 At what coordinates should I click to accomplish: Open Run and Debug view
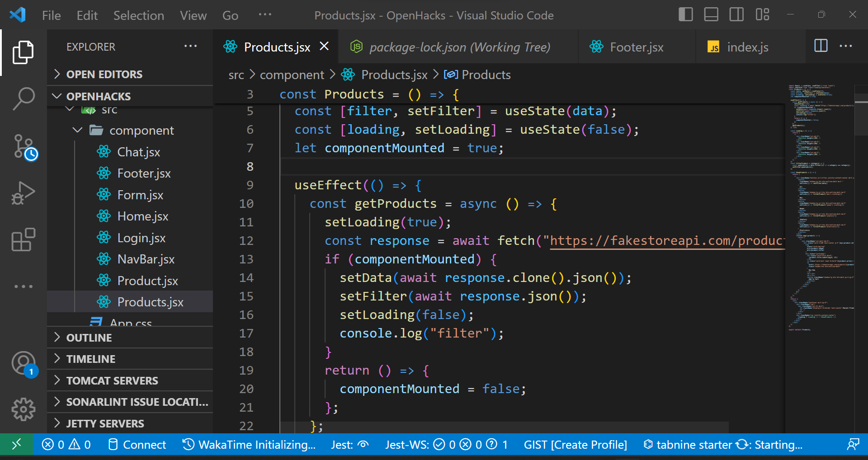tap(23, 193)
